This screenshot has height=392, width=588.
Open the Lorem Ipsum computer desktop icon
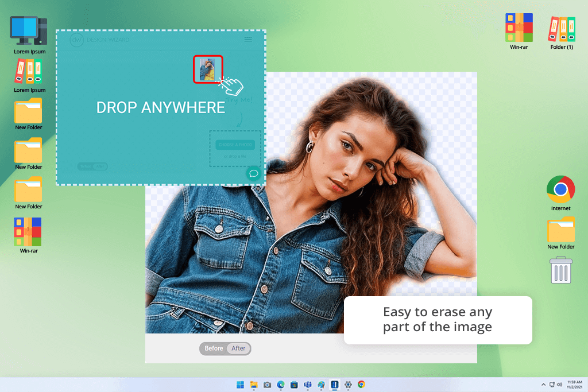(29, 34)
